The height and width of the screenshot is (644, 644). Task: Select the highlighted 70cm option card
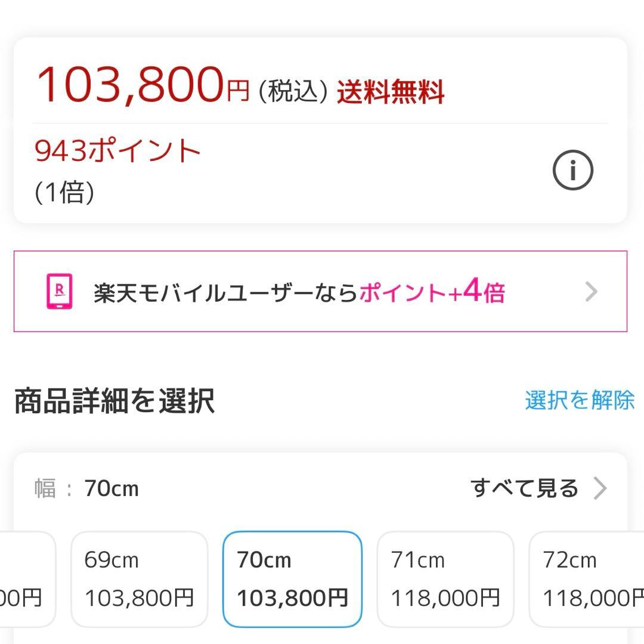tap(292, 577)
